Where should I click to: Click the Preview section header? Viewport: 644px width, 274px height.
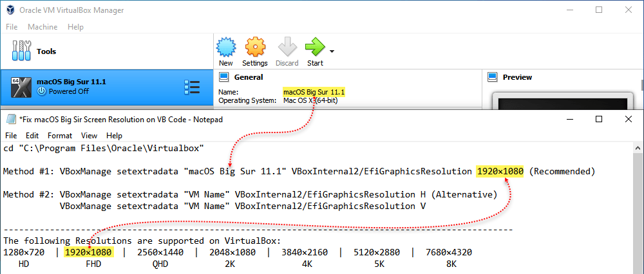(x=518, y=77)
